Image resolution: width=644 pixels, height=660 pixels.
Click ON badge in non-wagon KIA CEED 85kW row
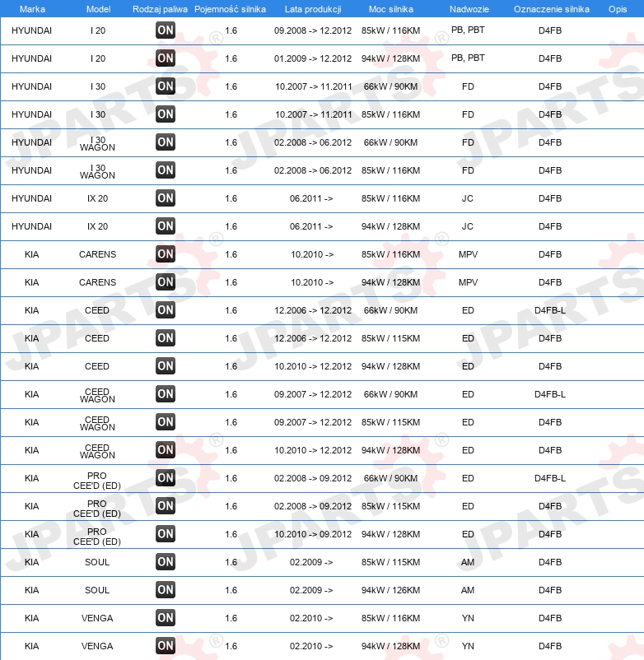point(165,338)
